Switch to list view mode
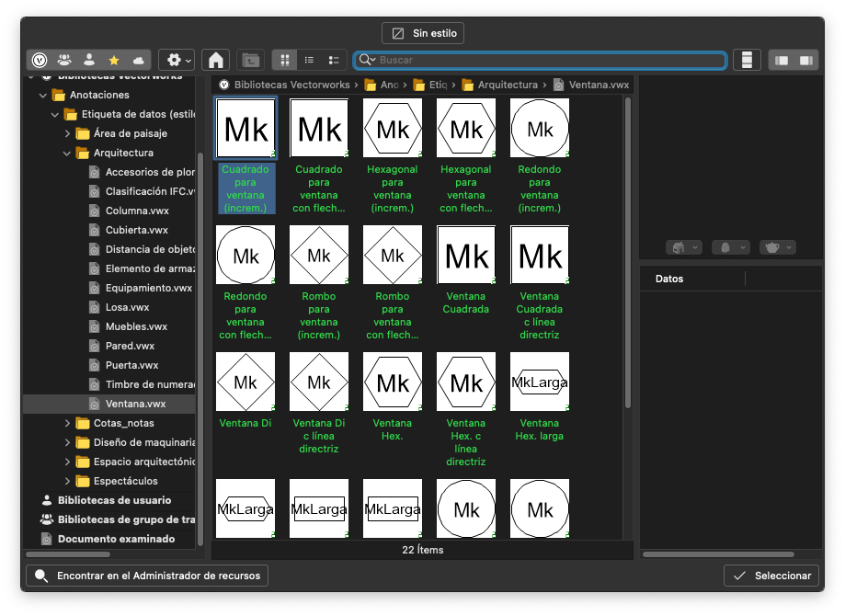This screenshot has height=616, width=845. (x=309, y=60)
